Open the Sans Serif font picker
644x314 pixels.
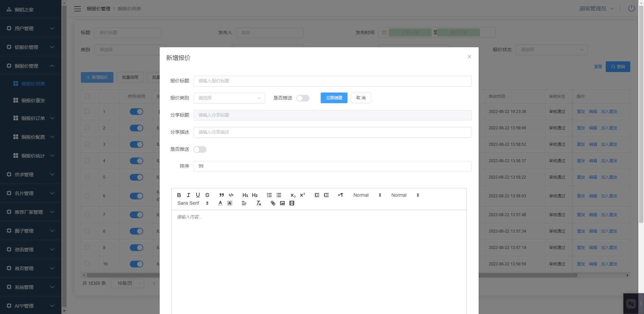coord(193,203)
